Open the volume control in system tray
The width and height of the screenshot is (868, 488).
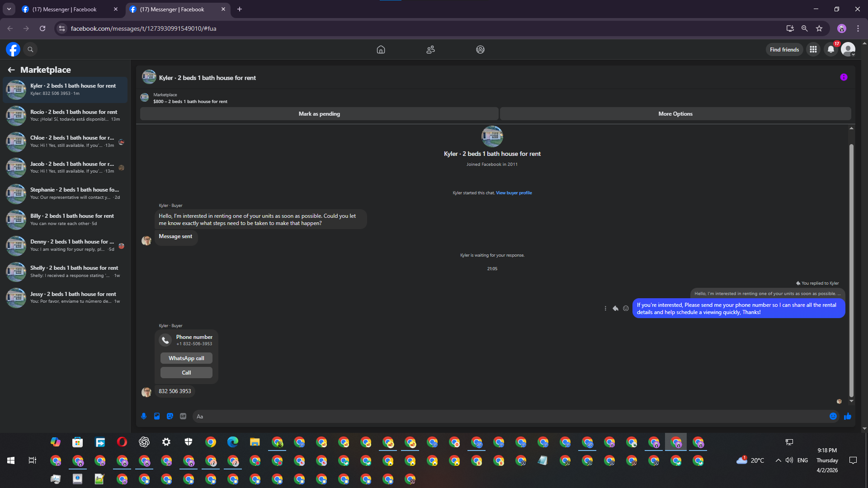tap(789, 460)
